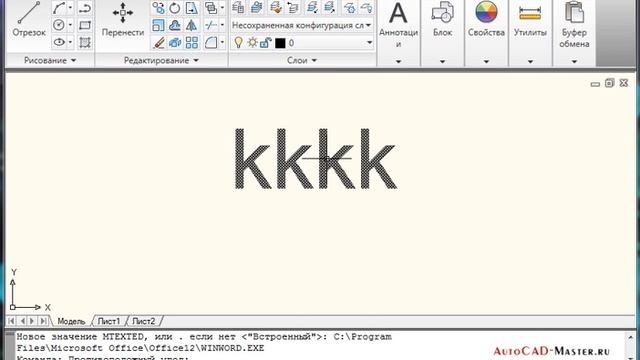Open Layer Properties manager icon
Image resolution: width=640 pixels, height=360 pixels.
[x=238, y=7]
